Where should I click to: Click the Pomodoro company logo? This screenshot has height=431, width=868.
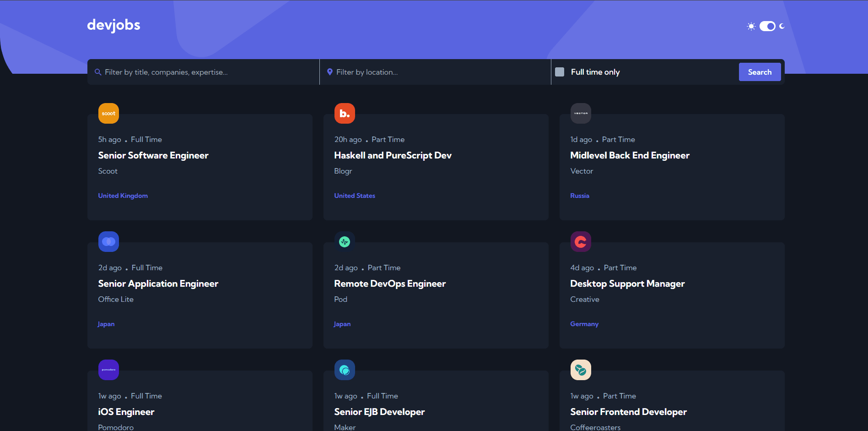tap(108, 370)
